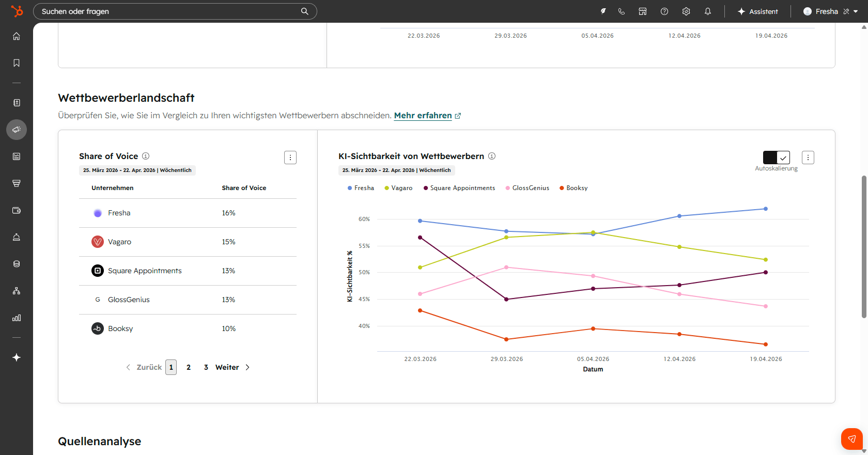Viewport: 868px width, 455px height.
Task: Toggle Booksy series in chart legend
Action: pos(574,188)
